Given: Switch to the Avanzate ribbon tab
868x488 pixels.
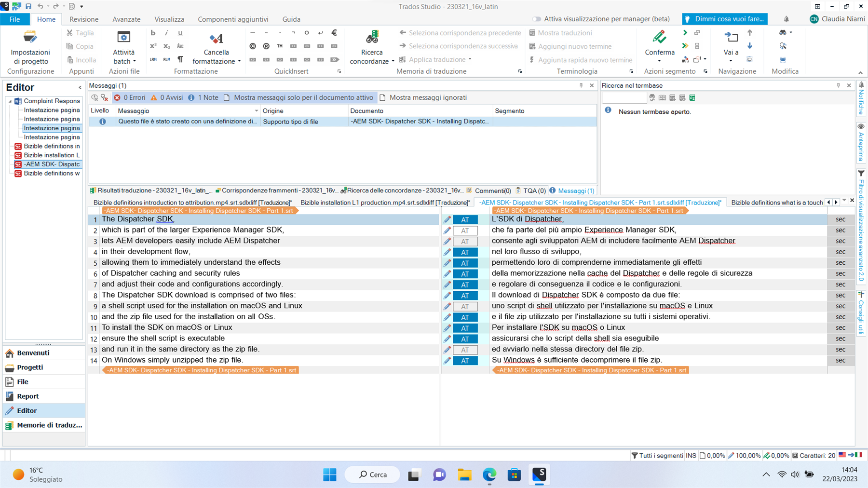Looking at the screenshot, I should click(126, 19).
